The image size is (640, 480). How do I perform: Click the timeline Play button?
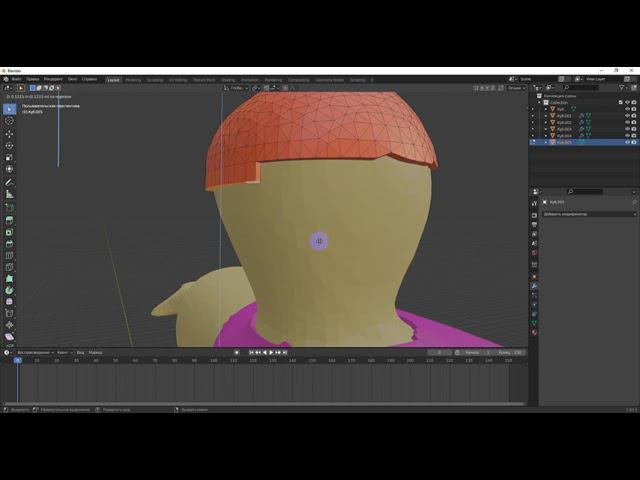[271, 352]
